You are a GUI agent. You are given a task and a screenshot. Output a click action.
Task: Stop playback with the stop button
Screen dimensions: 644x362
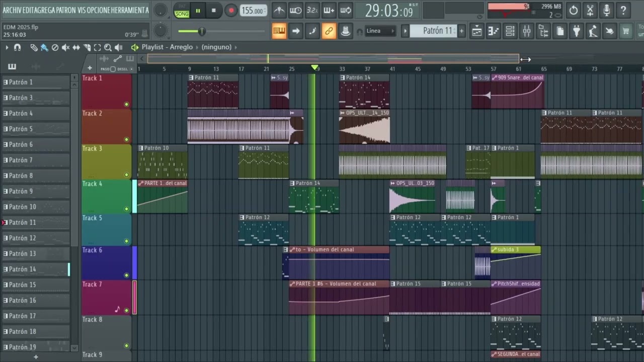point(214,10)
